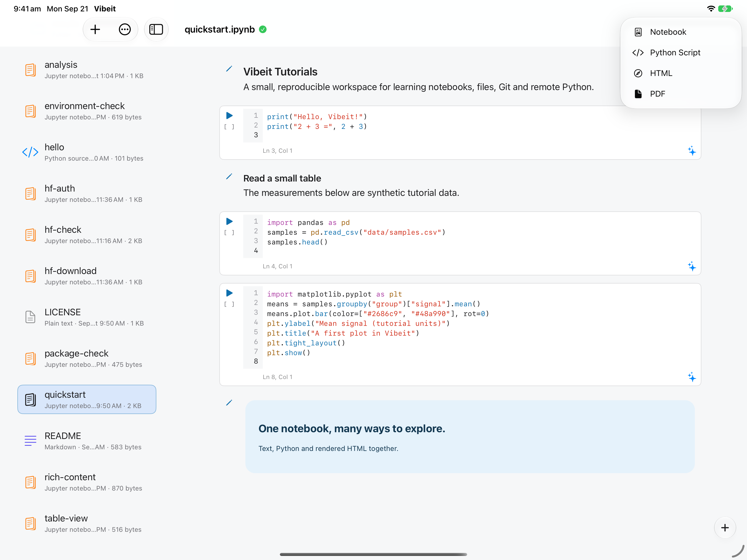Open the hf-check notebook
Screen dimensions: 747x560
pyautogui.click(x=87, y=235)
